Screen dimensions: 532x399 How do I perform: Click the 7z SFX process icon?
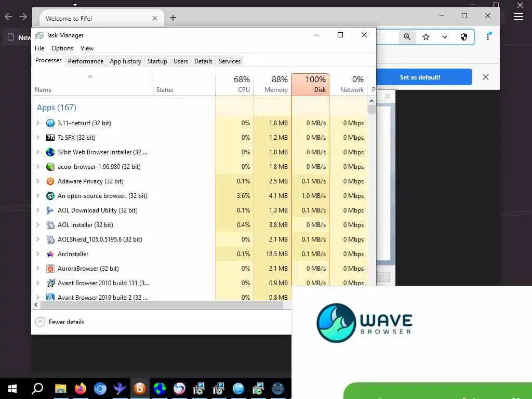pos(50,138)
